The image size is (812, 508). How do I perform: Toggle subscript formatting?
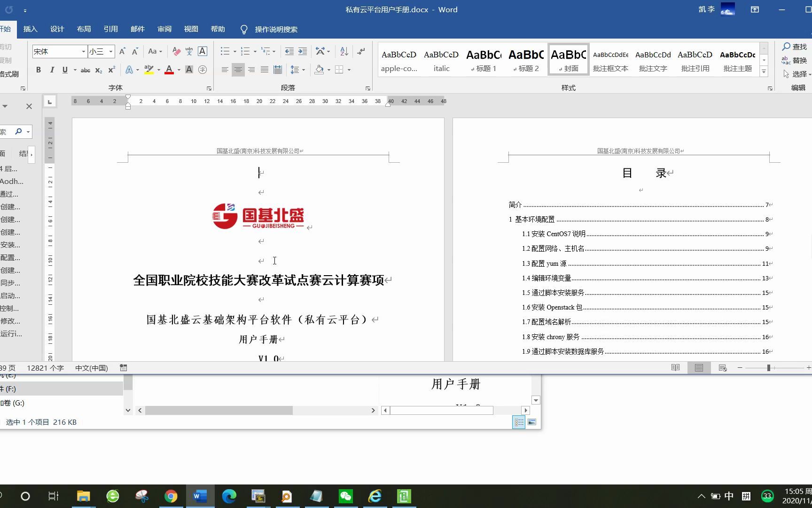(x=99, y=70)
